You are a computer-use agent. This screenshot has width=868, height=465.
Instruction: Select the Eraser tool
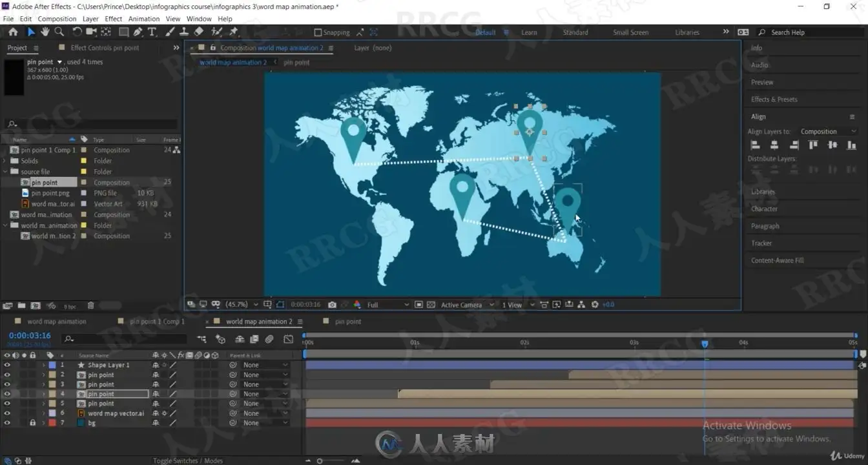click(x=199, y=32)
